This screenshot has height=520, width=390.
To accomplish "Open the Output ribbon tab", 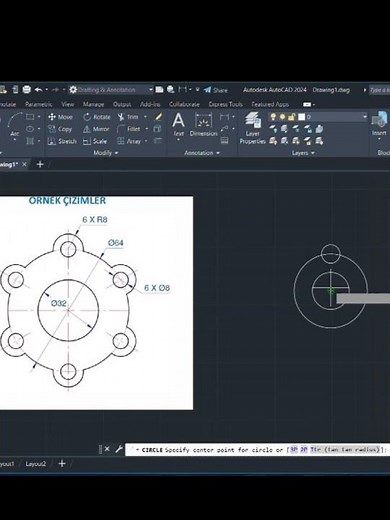I will click(122, 104).
